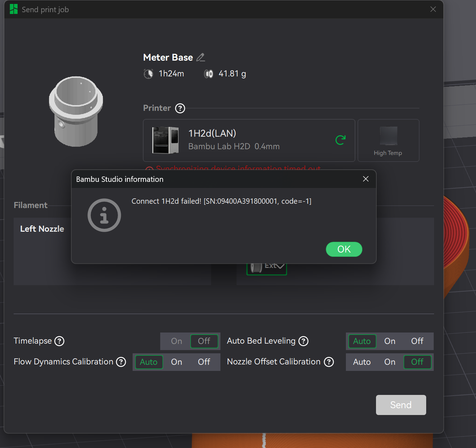Screen dimensions: 476x448
Task: Open the 1H2d(LAN) printer selector
Action: point(249,140)
